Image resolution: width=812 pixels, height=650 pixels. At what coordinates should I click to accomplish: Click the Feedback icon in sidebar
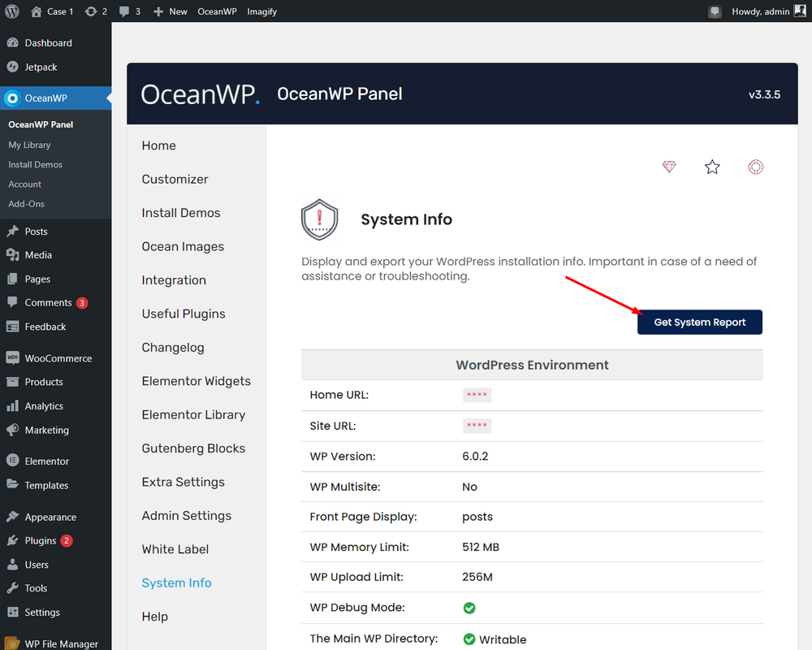[12, 327]
